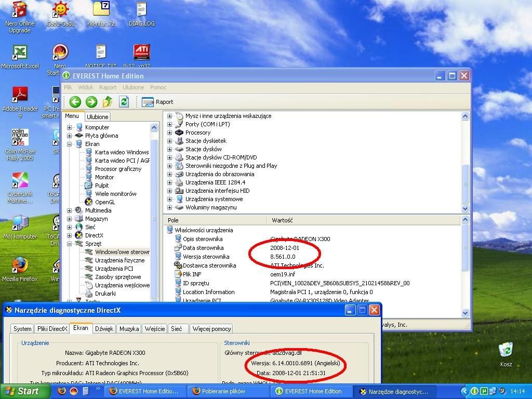Select the rld-nfuc.7z archive on desktop
The height and width of the screenshot is (399, 532).
[x=101, y=14]
